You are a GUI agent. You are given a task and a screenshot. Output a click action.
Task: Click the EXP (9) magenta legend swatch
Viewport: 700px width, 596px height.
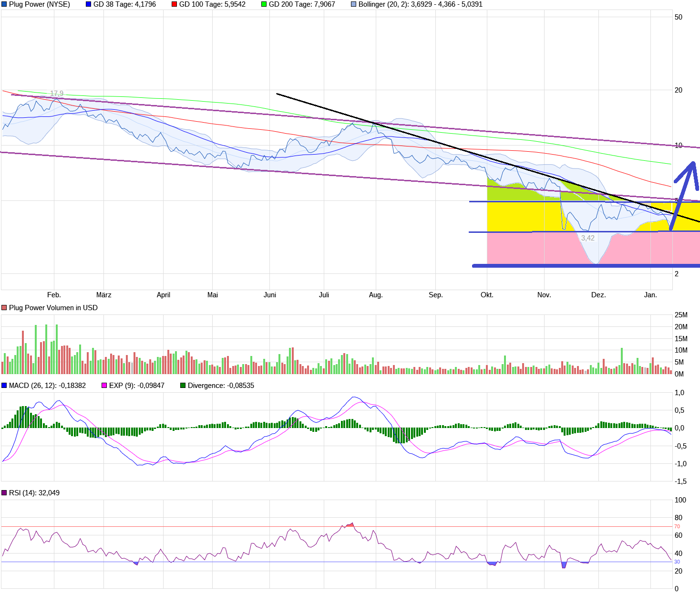(104, 386)
